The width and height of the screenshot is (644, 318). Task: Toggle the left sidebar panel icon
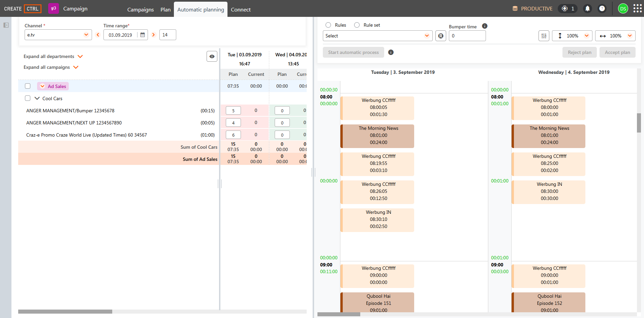click(6, 25)
